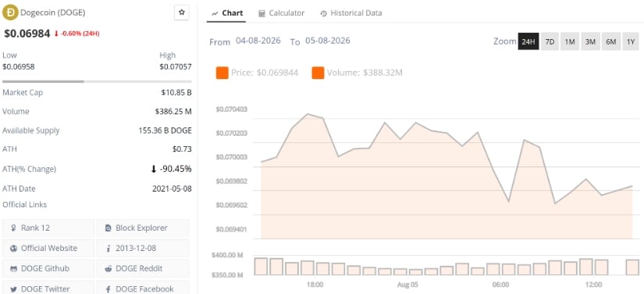Click the Facebook icon
Screen dimensions: 644x294
coord(109,289)
